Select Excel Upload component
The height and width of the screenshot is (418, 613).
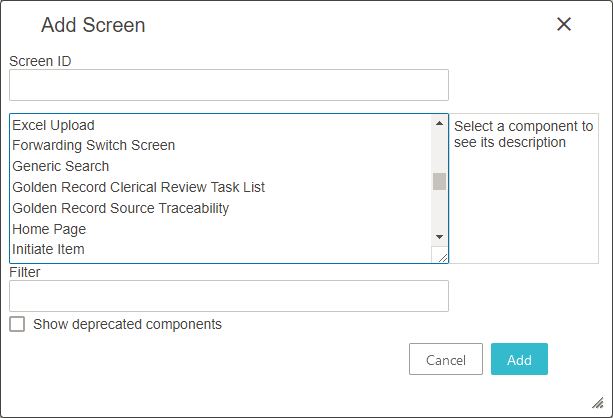pyautogui.click(x=54, y=125)
